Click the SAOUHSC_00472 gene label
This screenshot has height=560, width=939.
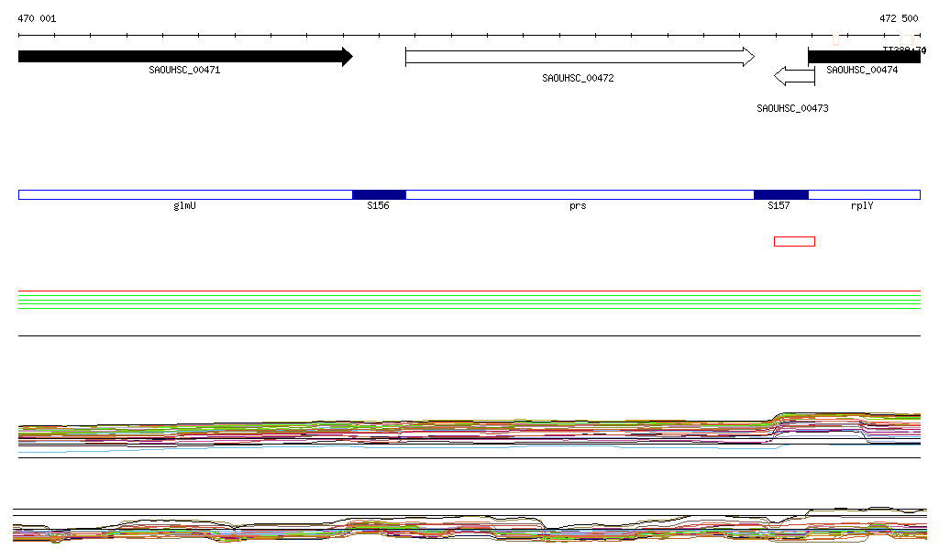(578, 79)
